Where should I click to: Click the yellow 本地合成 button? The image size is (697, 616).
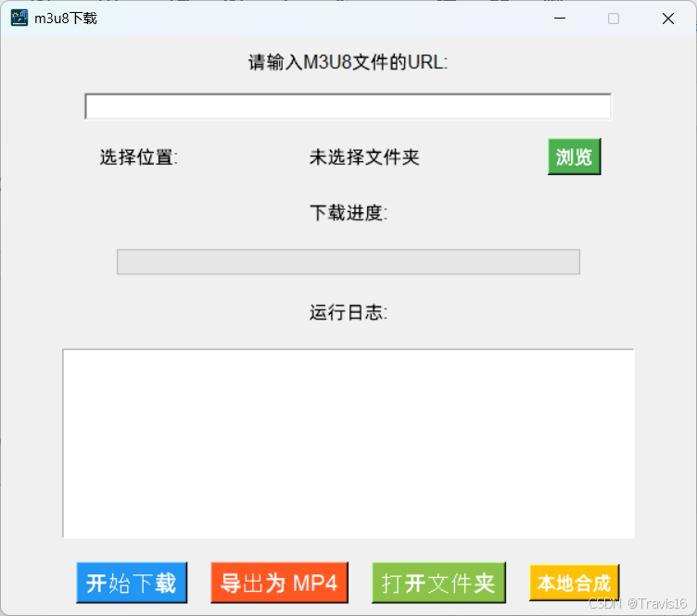574,583
